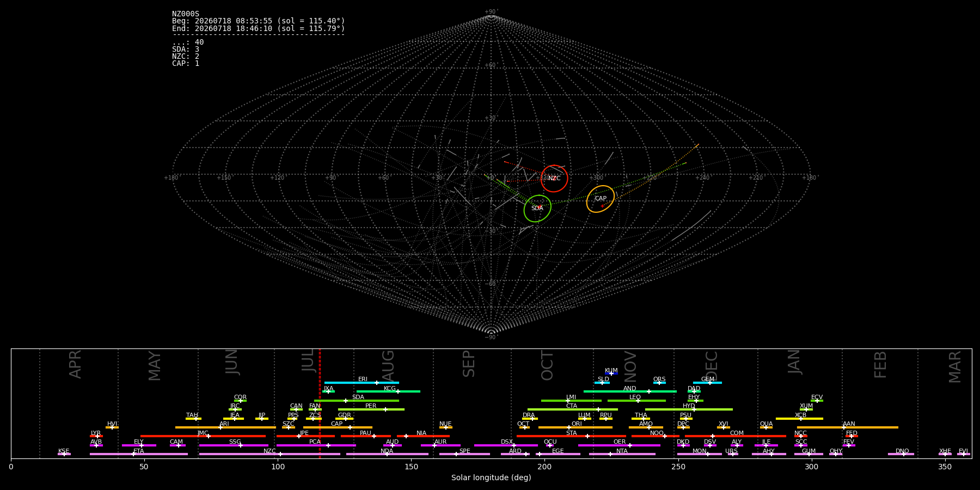
Task: Click the SDA: 3 count entry
Action: (186, 50)
